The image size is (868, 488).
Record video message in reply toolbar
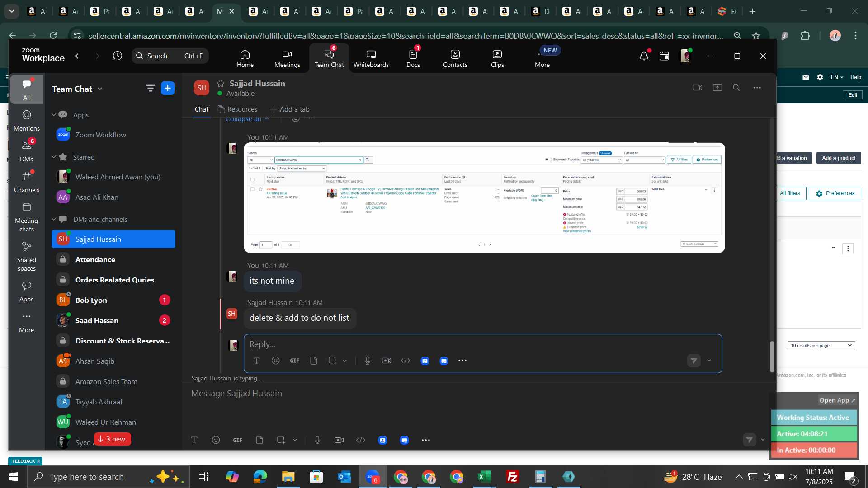[387, 361]
